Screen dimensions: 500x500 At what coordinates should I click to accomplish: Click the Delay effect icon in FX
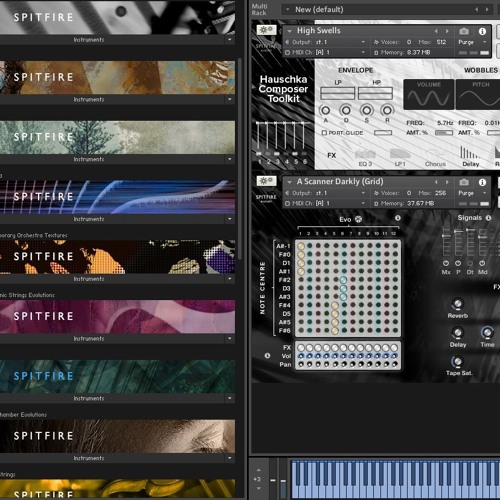tap(470, 153)
